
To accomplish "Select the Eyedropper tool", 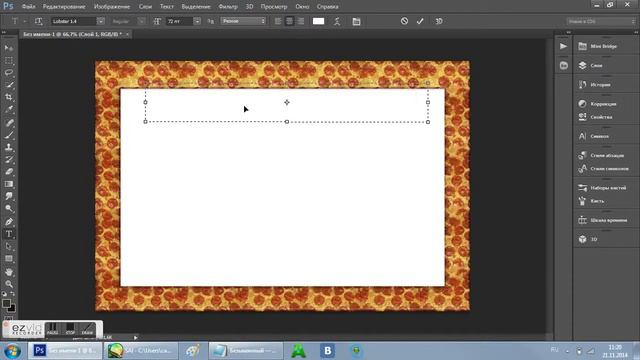I will tap(9, 109).
